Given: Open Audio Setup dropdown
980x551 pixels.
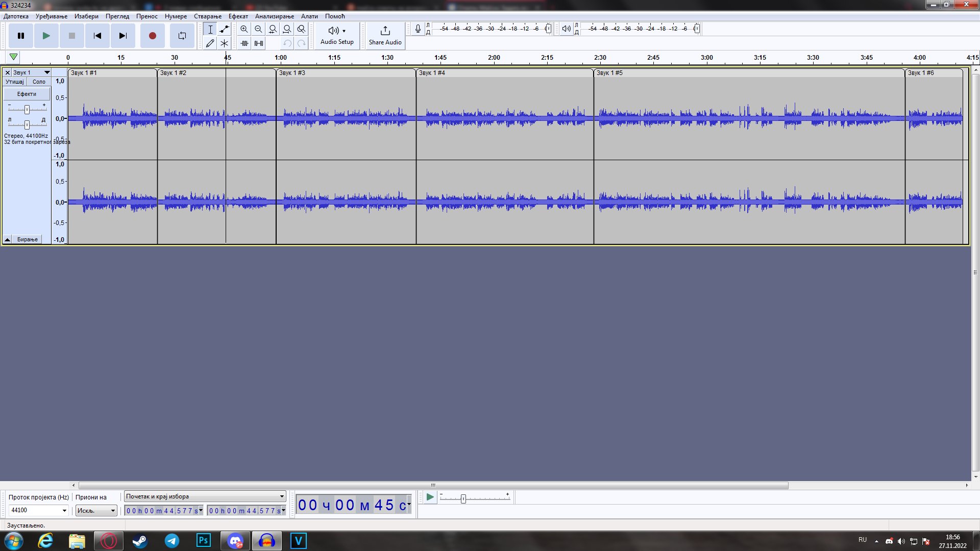Looking at the screenshot, I should point(337,36).
